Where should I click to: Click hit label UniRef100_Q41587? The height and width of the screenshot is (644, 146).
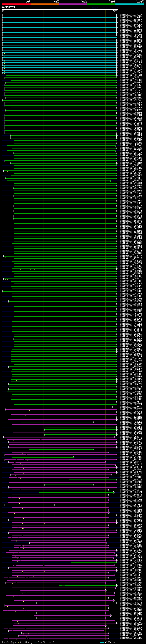click(131, 120)
